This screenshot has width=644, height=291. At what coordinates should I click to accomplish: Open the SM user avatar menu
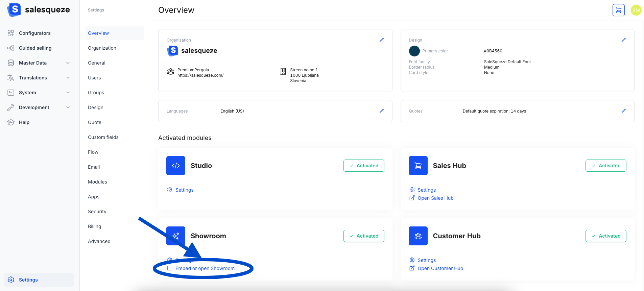tap(636, 10)
